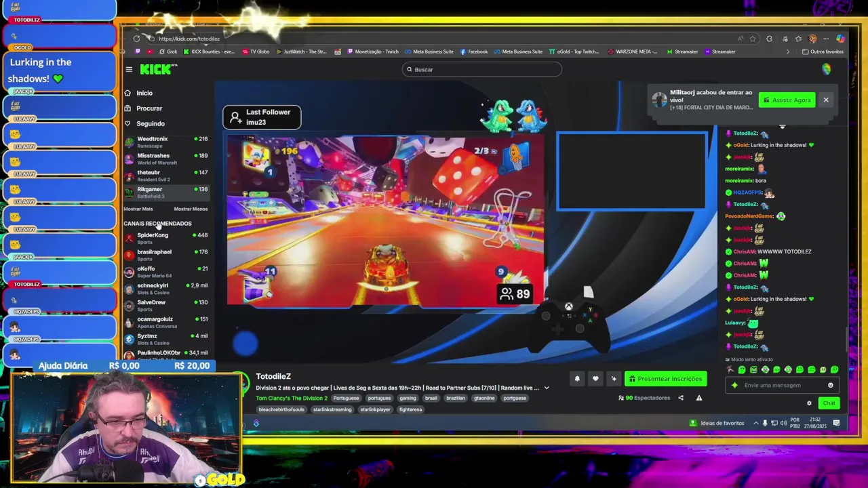Screen dimensions: 868x488
Task: Click taskbar volume icon
Action: (x=783, y=423)
